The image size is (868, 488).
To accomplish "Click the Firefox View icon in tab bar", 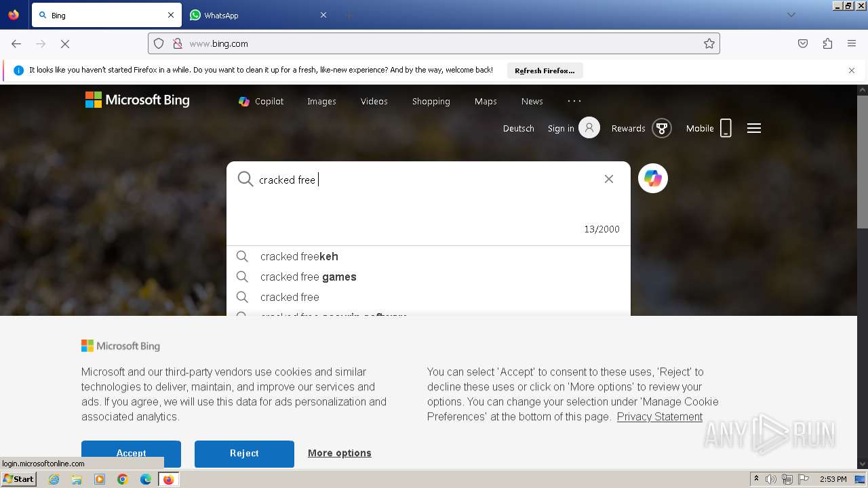I will coord(14,15).
